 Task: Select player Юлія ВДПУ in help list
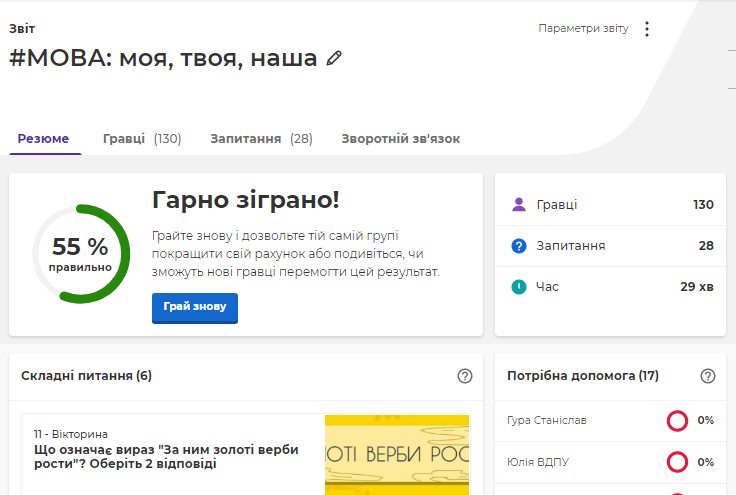[x=538, y=462]
